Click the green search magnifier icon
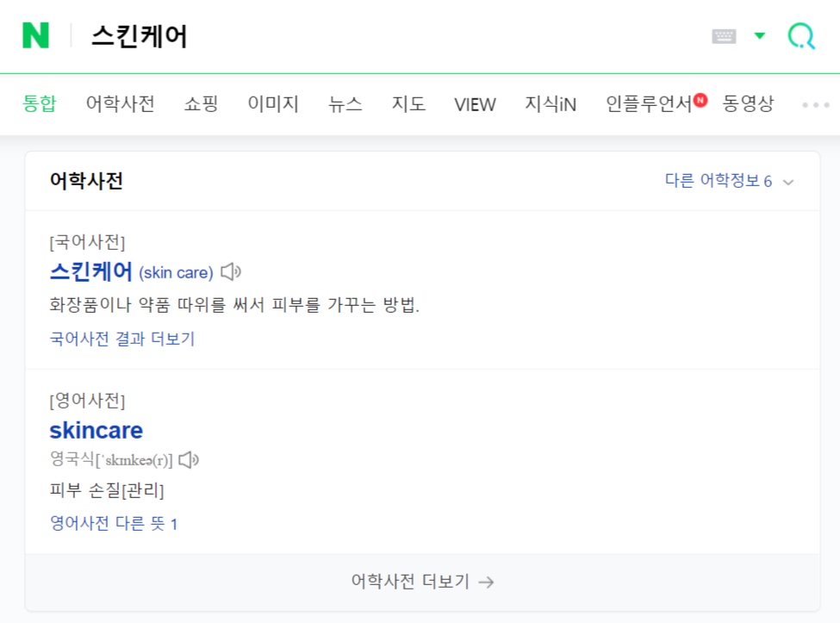The width and height of the screenshot is (840, 623). click(800, 36)
